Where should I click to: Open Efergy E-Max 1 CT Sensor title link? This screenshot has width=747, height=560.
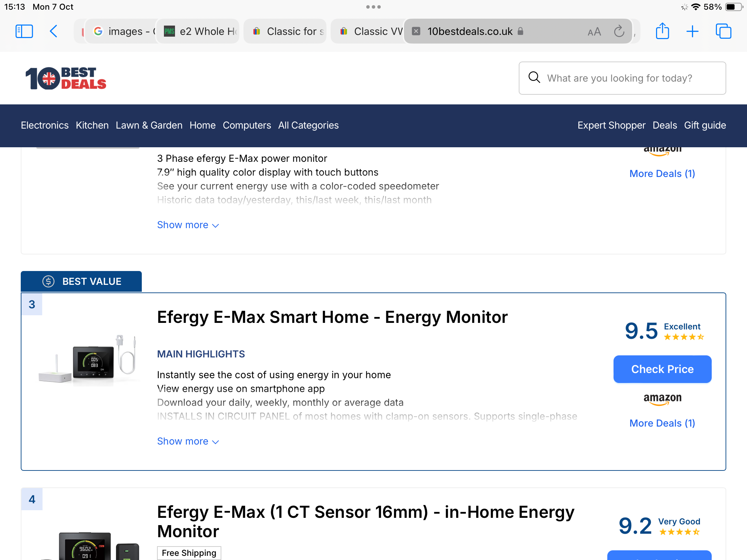click(366, 522)
